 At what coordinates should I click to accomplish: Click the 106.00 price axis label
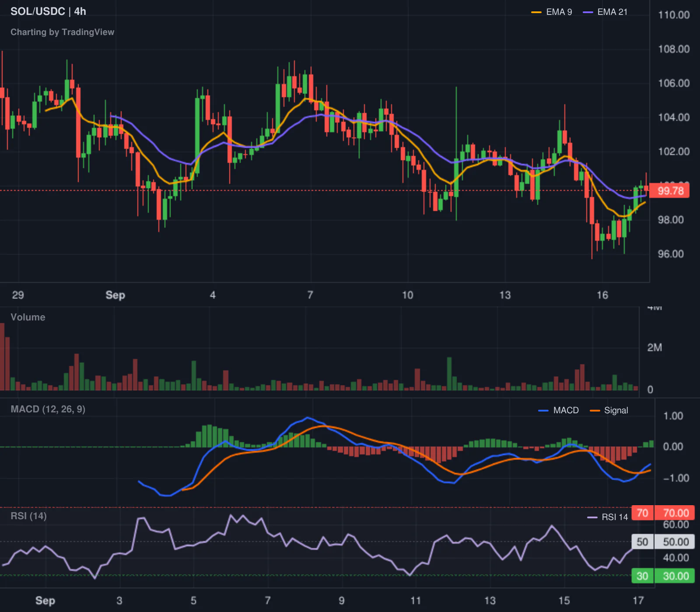(x=674, y=83)
